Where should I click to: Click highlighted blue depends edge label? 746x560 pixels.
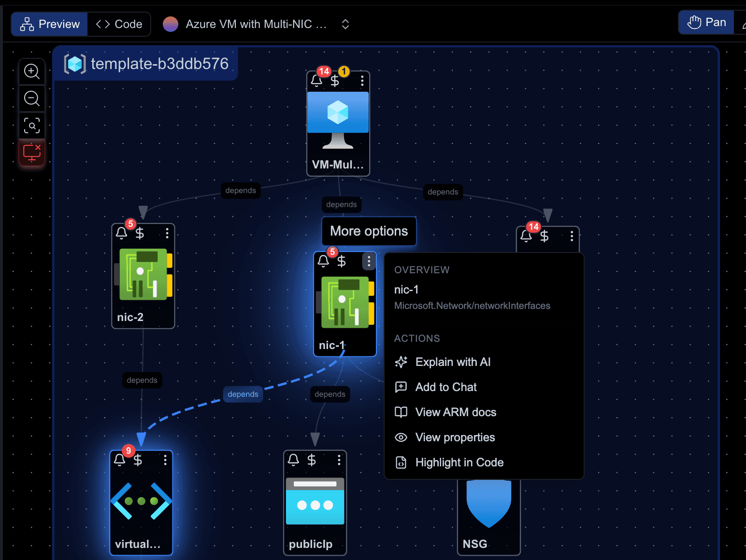click(x=243, y=394)
